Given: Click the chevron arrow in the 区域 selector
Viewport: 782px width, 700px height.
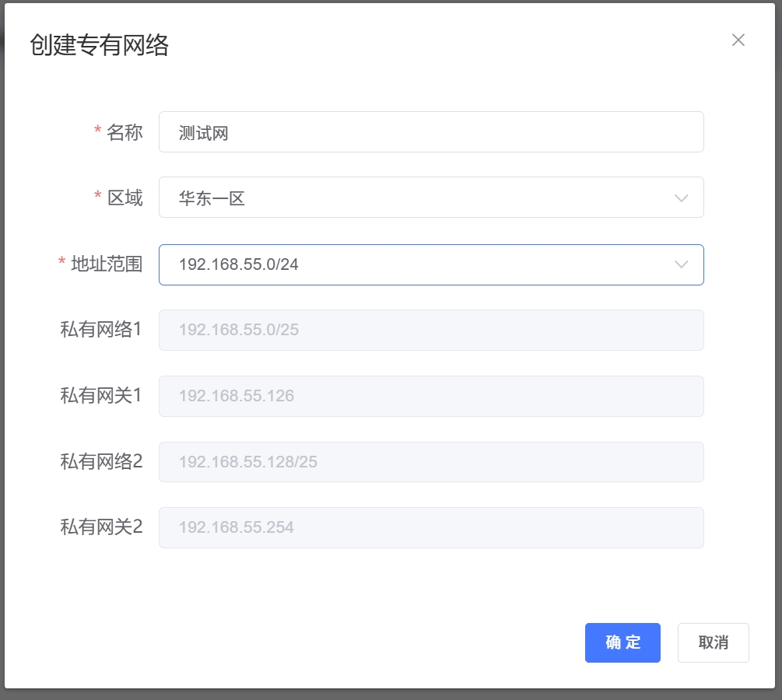Looking at the screenshot, I should click(x=682, y=198).
